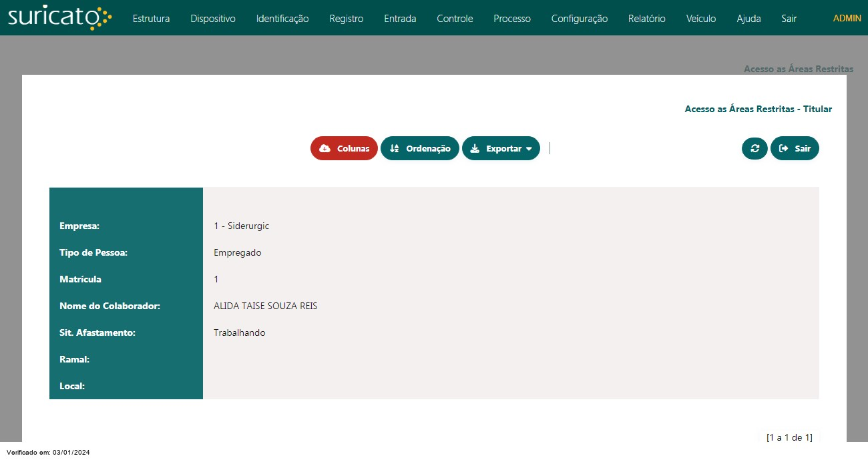The width and height of the screenshot is (868, 462).
Task: Expand the Exportar dropdown
Action: click(x=501, y=148)
